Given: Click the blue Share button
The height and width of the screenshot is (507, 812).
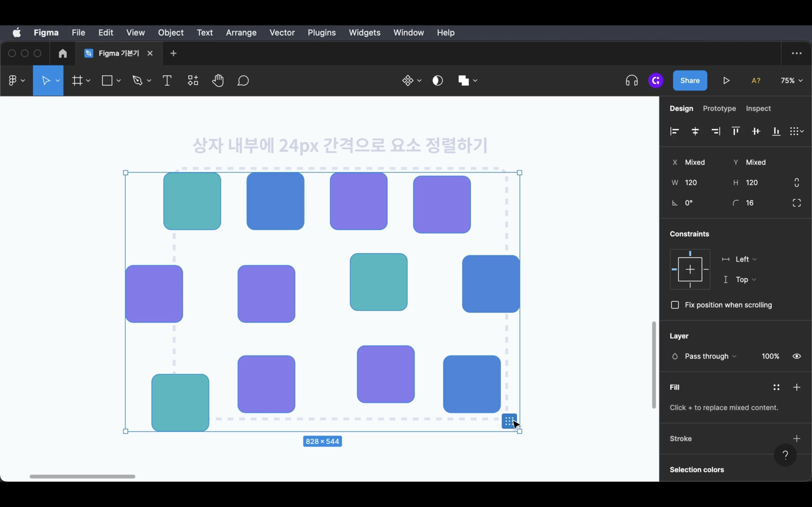Looking at the screenshot, I should point(690,81).
